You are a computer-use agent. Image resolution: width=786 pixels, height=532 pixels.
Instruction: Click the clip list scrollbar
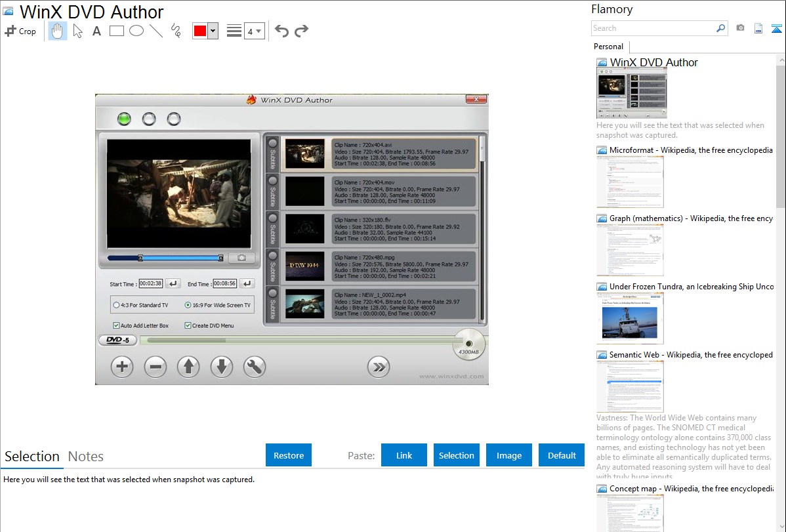point(482,228)
